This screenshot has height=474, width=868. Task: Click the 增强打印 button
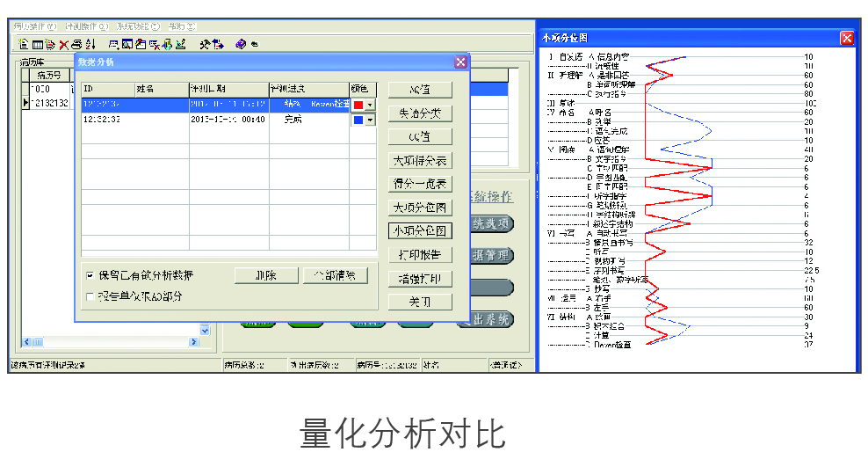pos(420,278)
